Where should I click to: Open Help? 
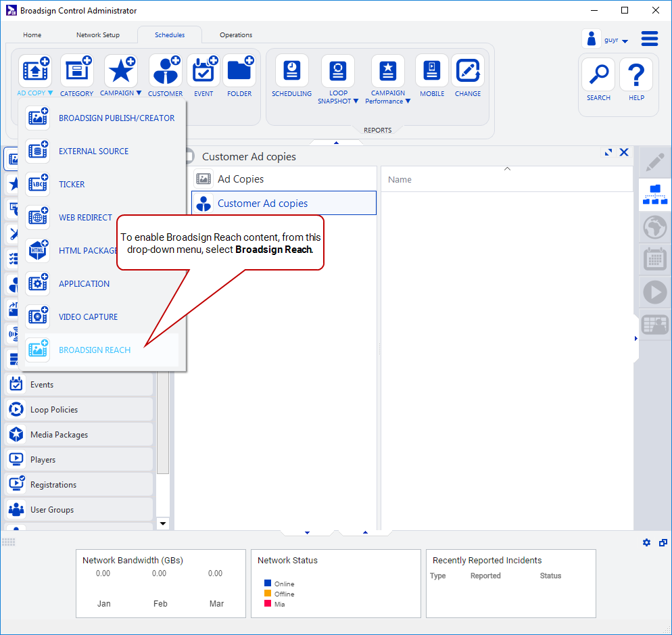click(636, 74)
